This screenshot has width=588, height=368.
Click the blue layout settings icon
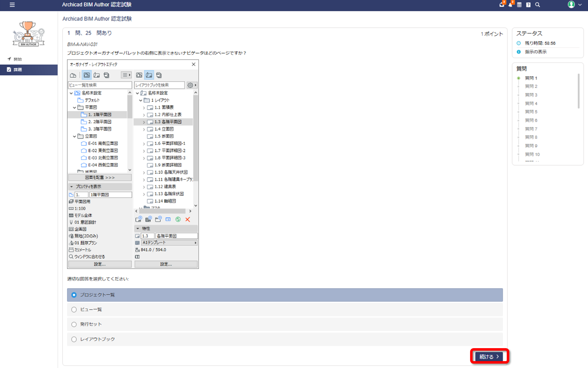[x=168, y=219]
